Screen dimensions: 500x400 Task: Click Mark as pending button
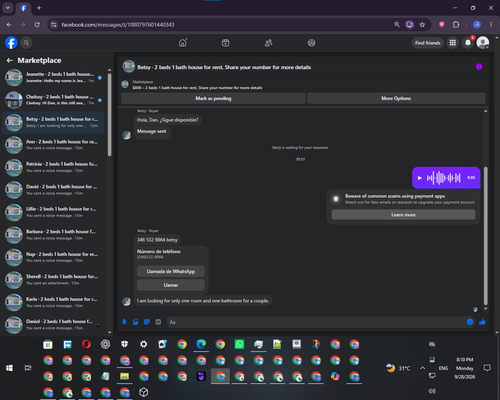[x=213, y=98]
